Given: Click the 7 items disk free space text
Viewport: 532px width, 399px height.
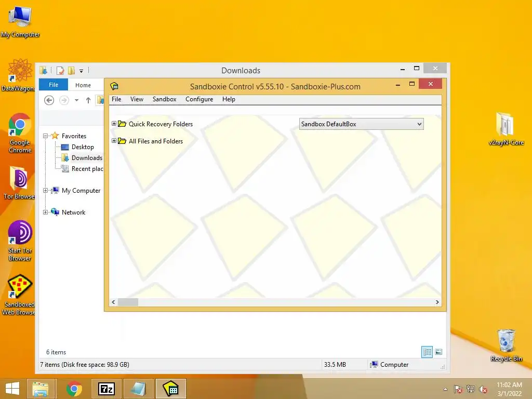Looking at the screenshot, I should [85, 364].
